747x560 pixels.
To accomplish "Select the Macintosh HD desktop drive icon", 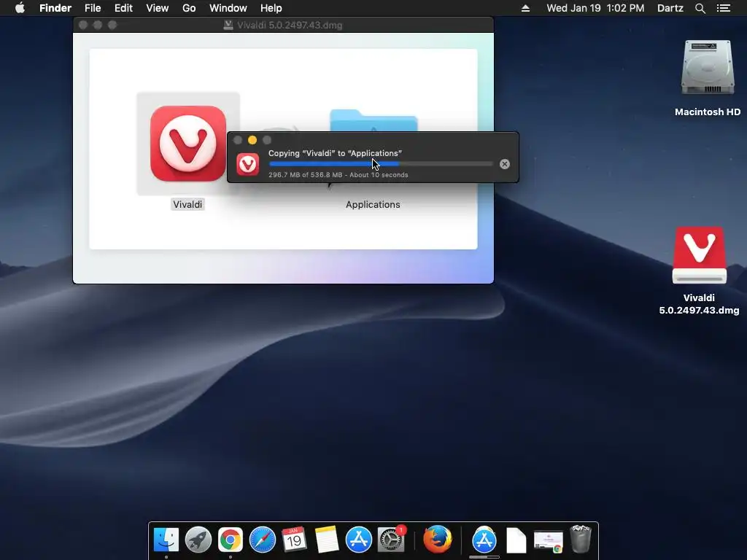I will [x=708, y=67].
